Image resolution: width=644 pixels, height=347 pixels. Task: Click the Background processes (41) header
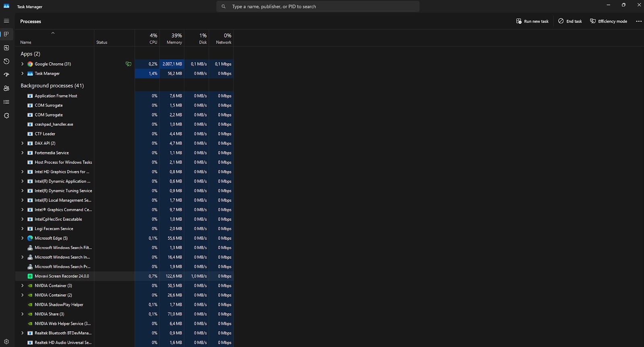52,86
